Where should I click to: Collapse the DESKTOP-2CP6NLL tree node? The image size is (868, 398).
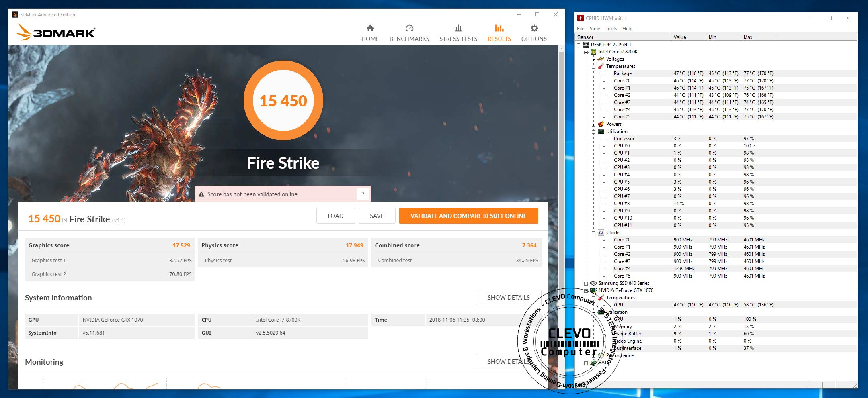pos(579,45)
